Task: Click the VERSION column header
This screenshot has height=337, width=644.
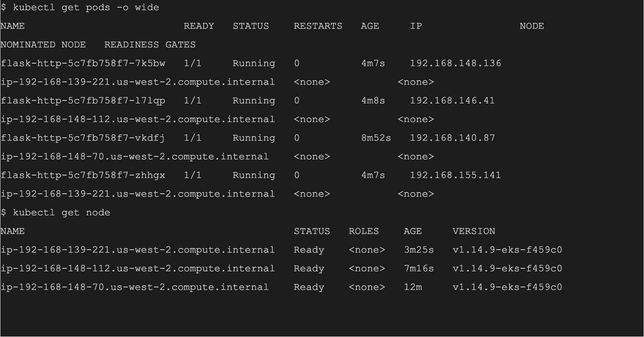Action: [473, 231]
